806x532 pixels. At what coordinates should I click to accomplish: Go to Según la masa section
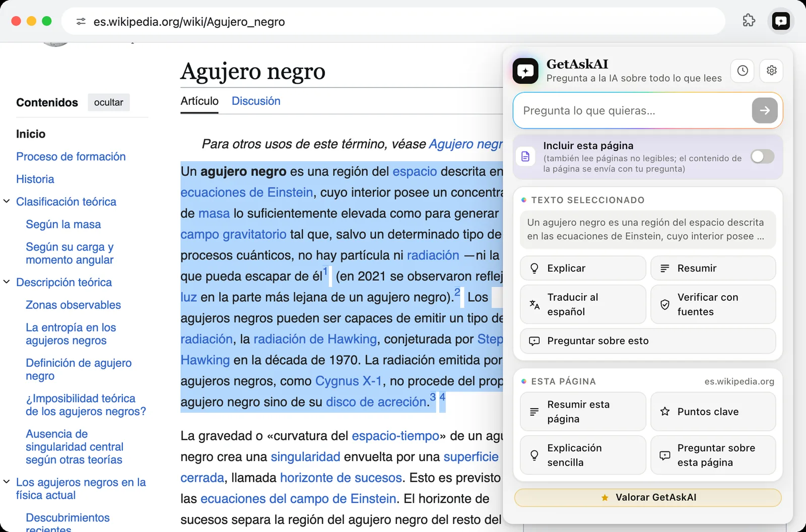click(x=63, y=225)
